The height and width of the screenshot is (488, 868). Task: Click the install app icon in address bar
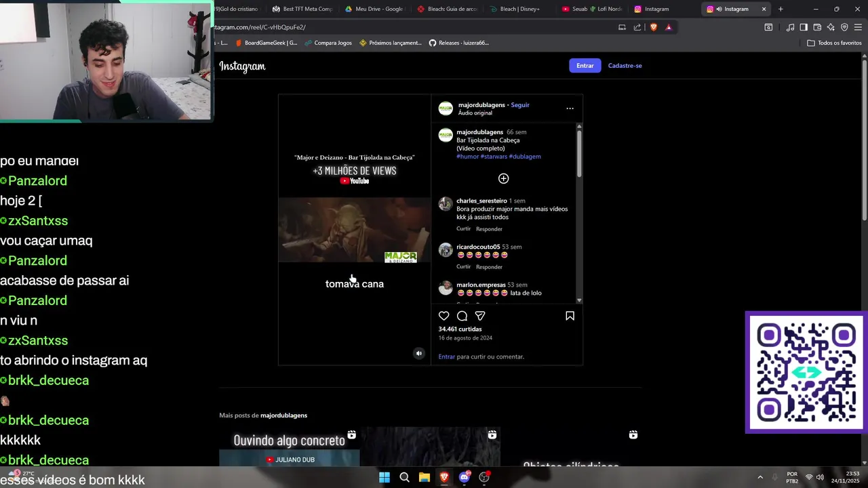pos(622,27)
